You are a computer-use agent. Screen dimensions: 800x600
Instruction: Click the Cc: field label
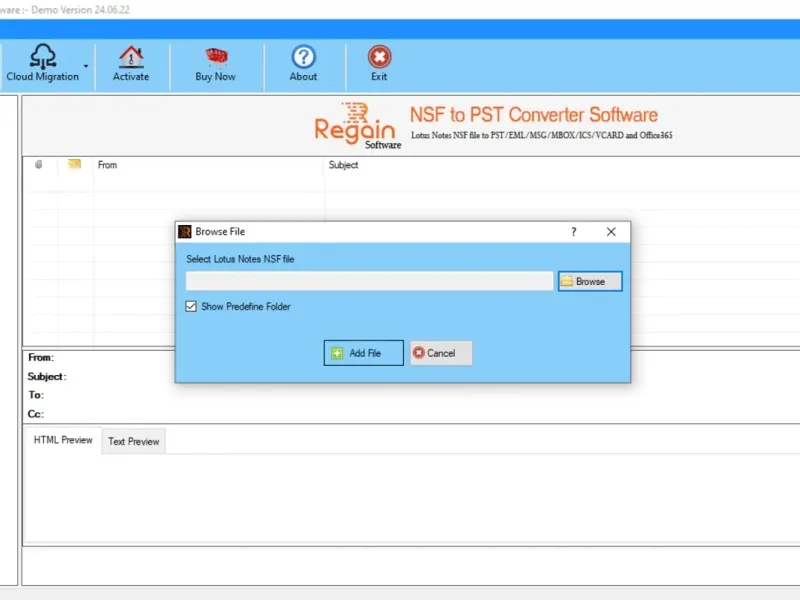tap(36, 414)
